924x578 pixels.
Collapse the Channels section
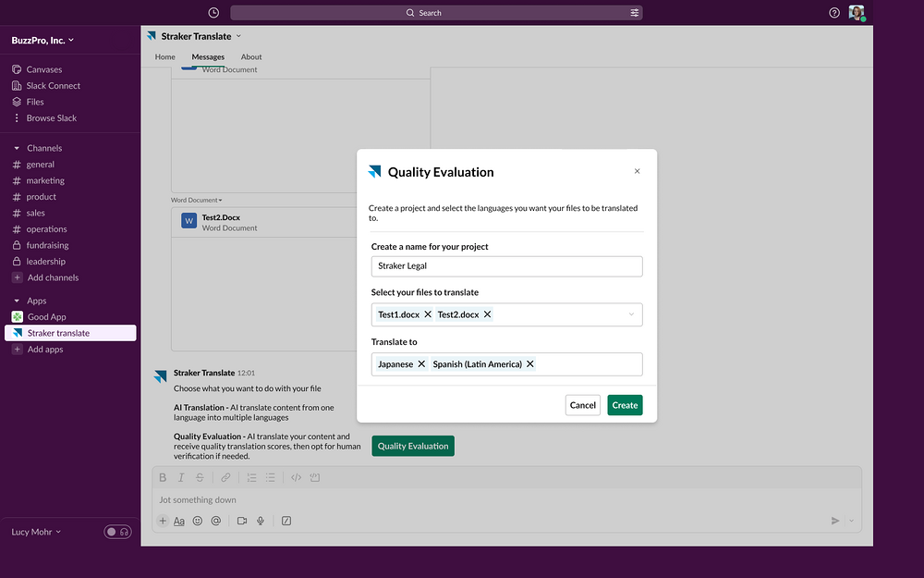click(17, 148)
